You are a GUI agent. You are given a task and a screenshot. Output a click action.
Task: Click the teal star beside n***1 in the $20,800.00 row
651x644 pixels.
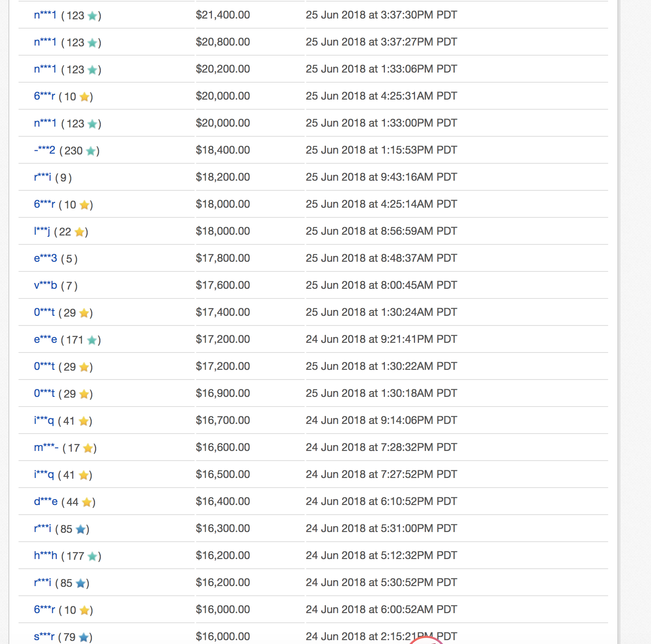point(92,43)
